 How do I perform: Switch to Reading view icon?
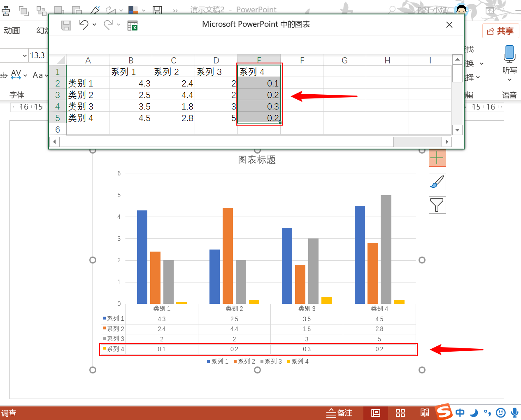(425, 413)
